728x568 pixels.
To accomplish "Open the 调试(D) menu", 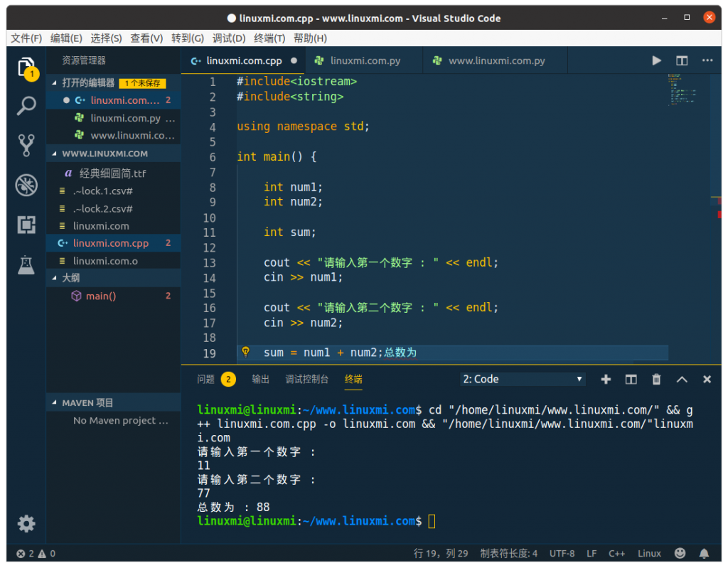I will 228,38.
